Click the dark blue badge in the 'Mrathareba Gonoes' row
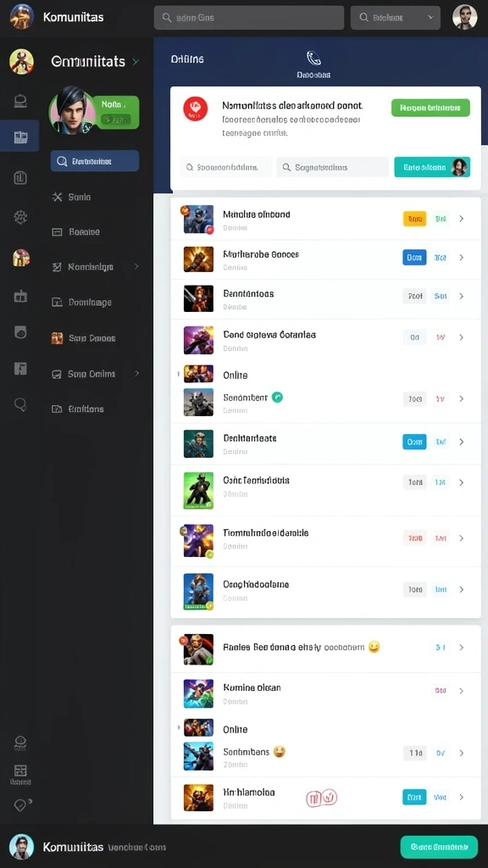 pos(414,258)
